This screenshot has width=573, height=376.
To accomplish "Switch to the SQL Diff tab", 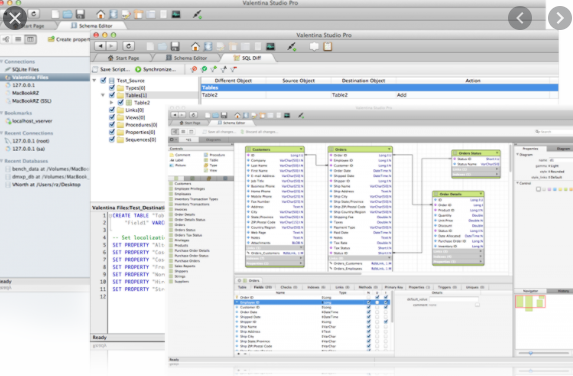I will [247, 58].
